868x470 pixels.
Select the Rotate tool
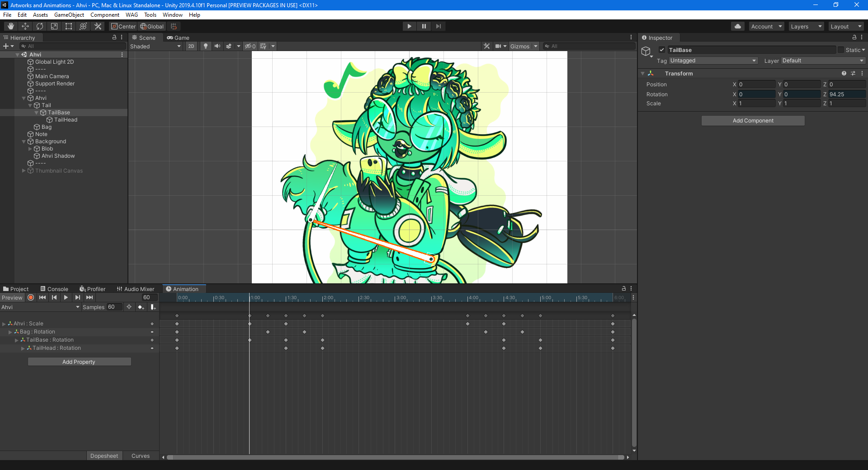40,26
